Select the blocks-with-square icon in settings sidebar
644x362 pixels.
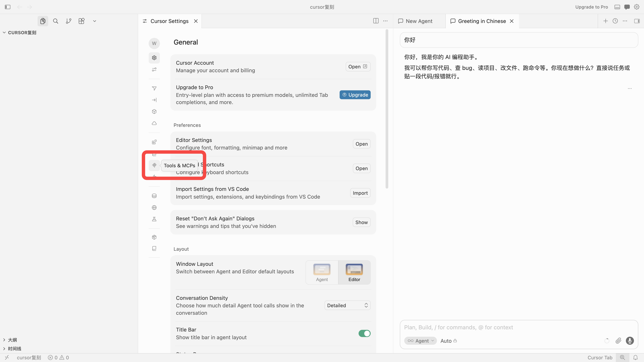(154, 142)
